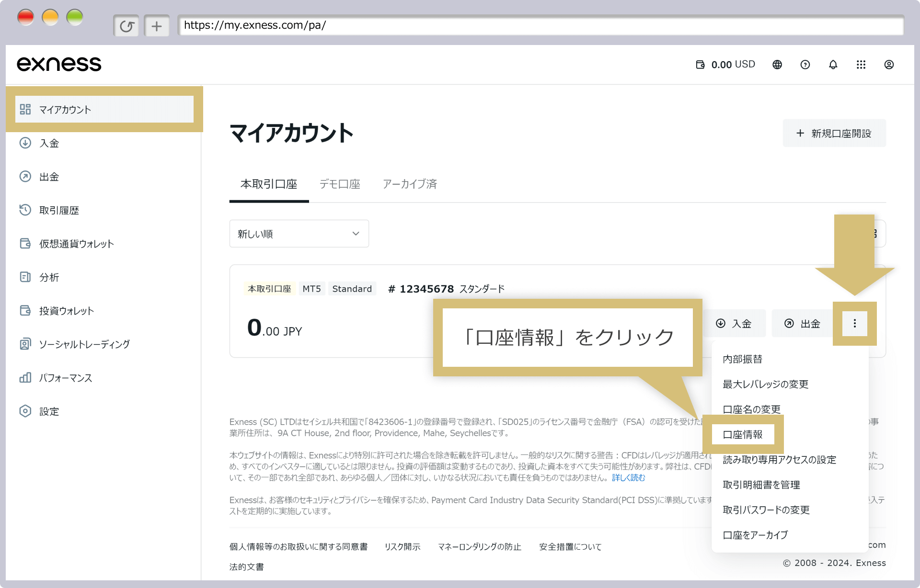Choose 口座情報 from the menu

coord(743,434)
